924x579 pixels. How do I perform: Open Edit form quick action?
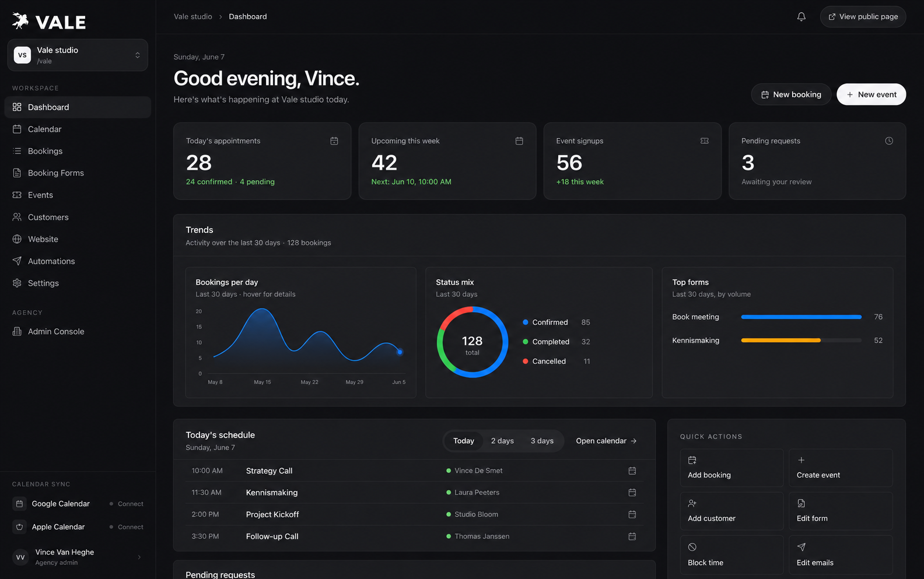pyautogui.click(x=841, y=511)
